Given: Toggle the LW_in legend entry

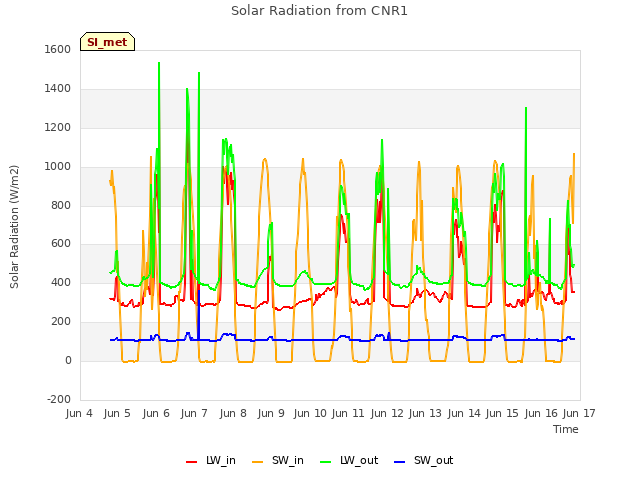Looking at the screenshot, I should 211,461.
